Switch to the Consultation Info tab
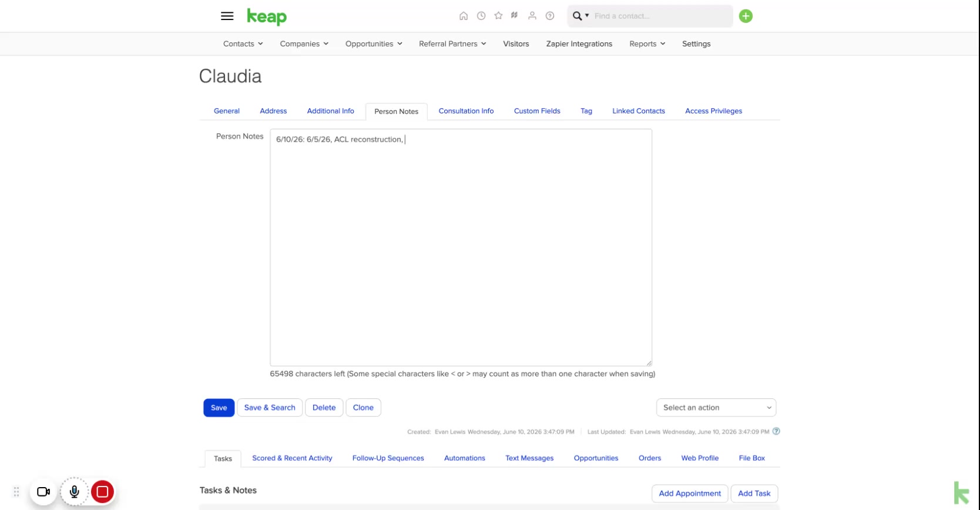 (466, 111)
